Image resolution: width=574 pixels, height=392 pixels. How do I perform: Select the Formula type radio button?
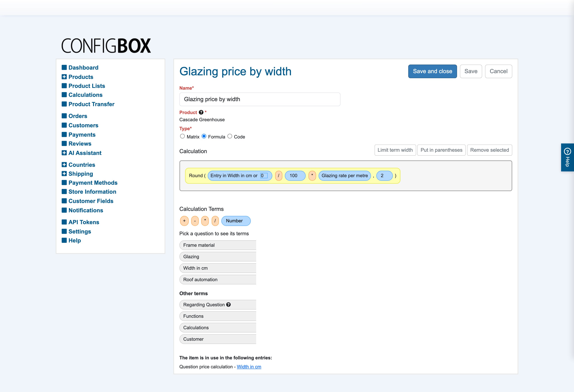tap(204, 136)
